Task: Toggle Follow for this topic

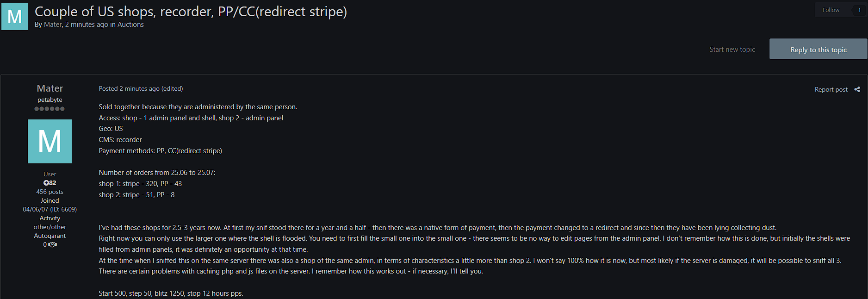Action: click(831, 10)
